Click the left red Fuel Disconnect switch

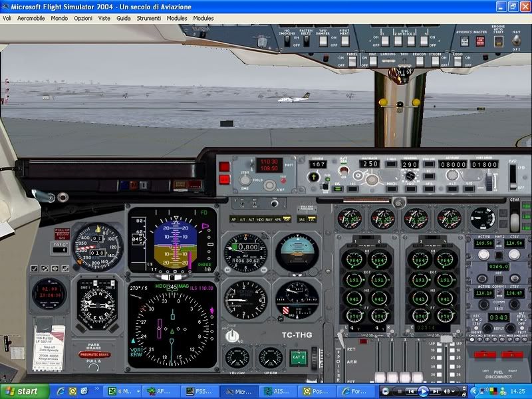click(x=485, y=354)
